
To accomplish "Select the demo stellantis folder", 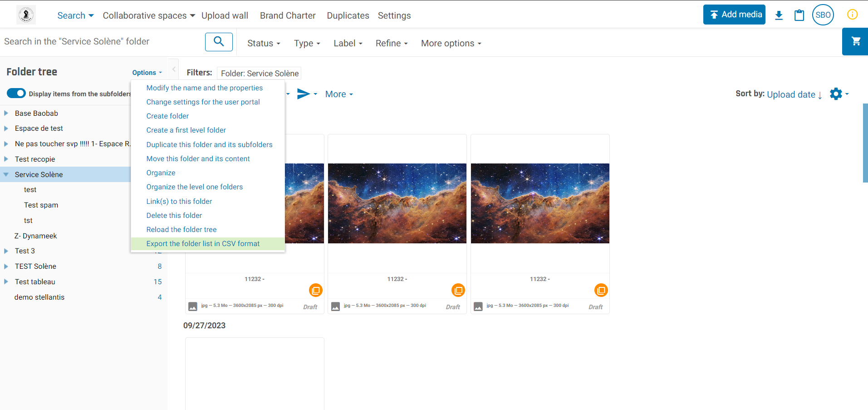I will (39, 297).
